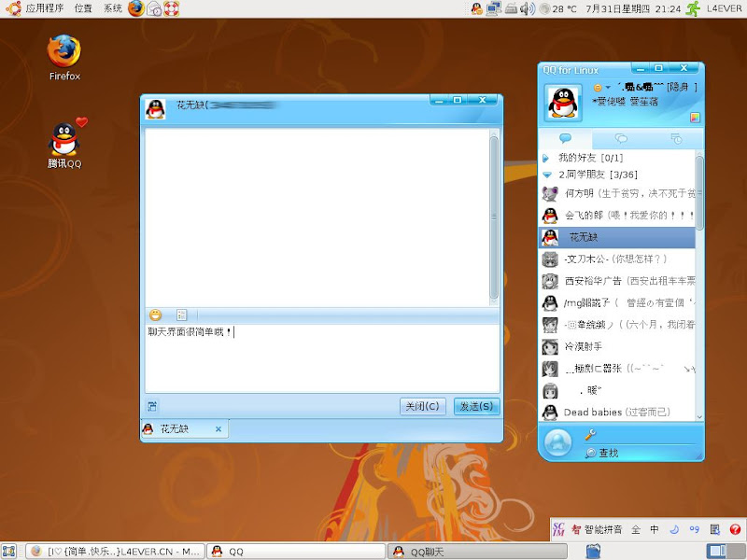Toggle the moon letter-width button in SCIM bar

tap(674, 529)
